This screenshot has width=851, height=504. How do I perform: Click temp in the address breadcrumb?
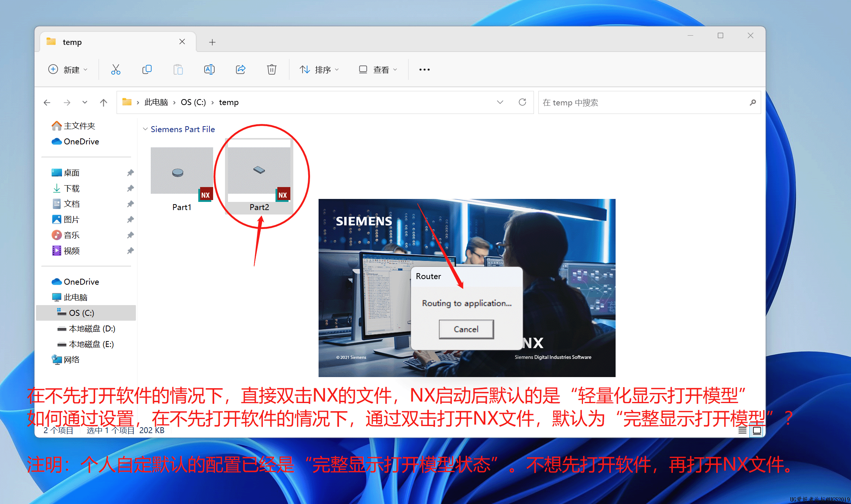[229, 102]
